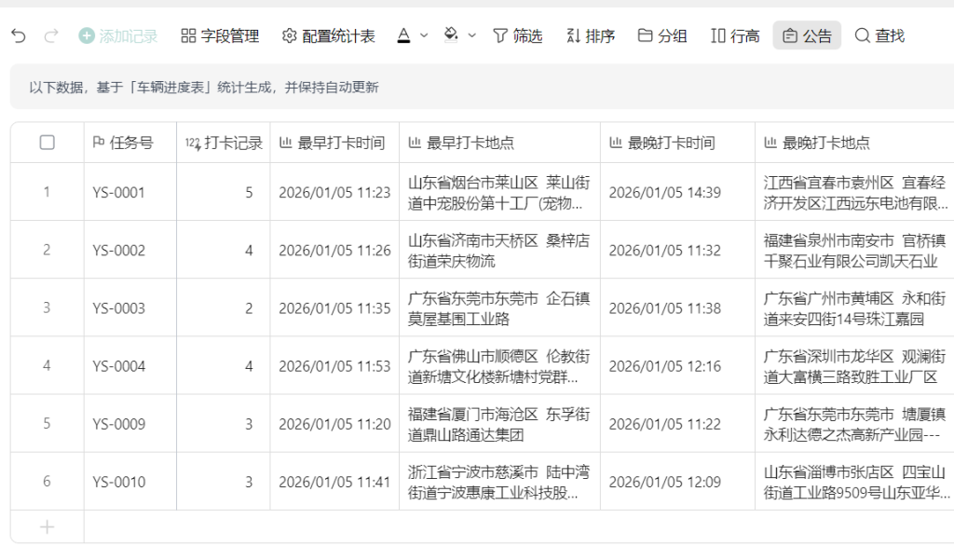
Task: Select cell 2026/01/05 11:35
Action: coord(334,308)
